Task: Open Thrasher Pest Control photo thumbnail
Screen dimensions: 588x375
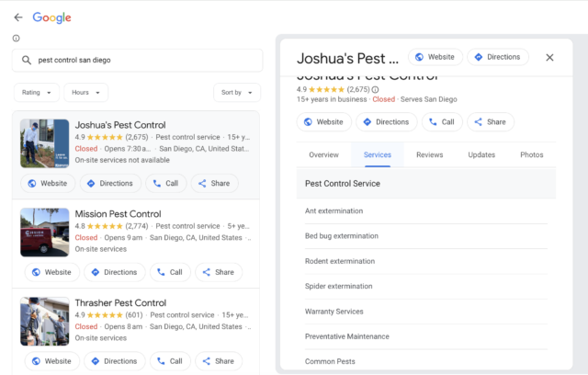Action: [x=44, y=321]
